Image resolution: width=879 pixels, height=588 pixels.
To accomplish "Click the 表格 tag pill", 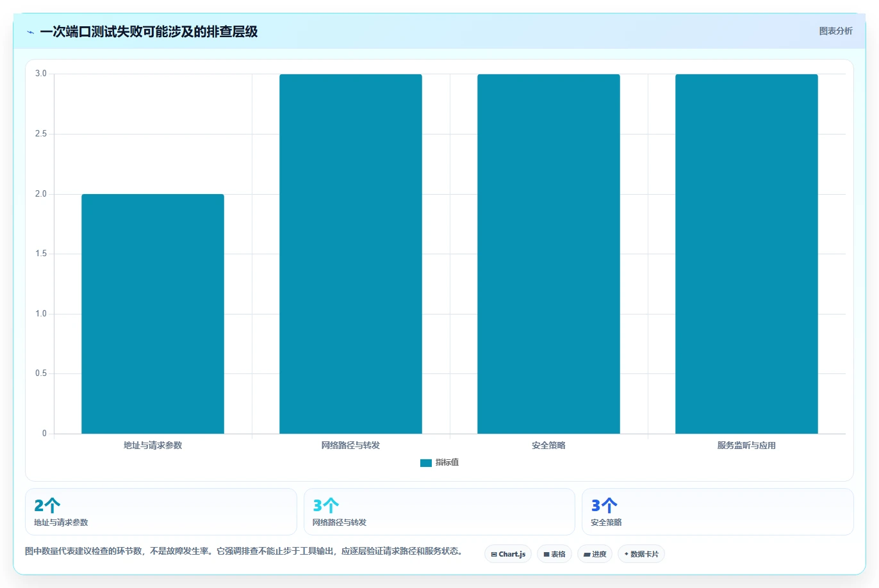I will pos(554,554).
